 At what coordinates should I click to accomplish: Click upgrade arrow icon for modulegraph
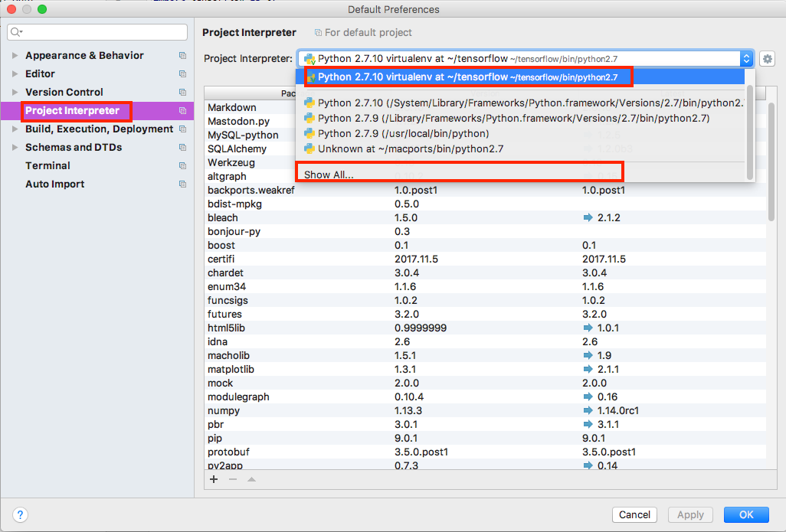click(x=588, y=397)
